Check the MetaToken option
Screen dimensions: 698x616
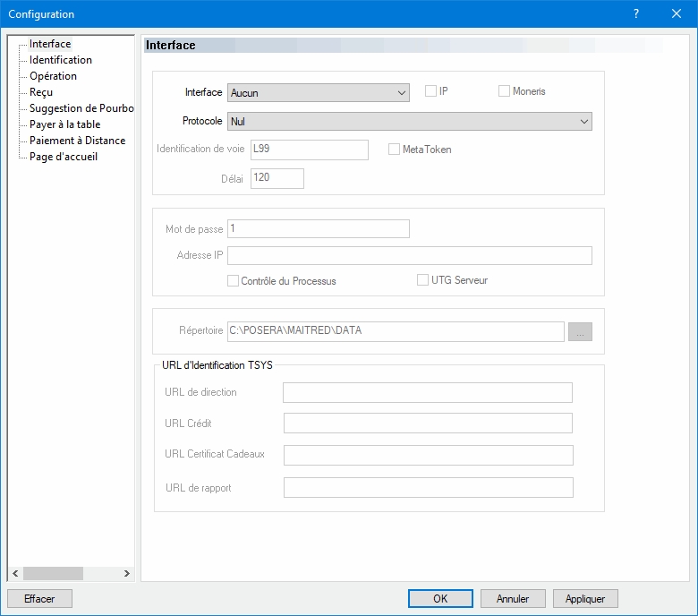click(394, 150)
